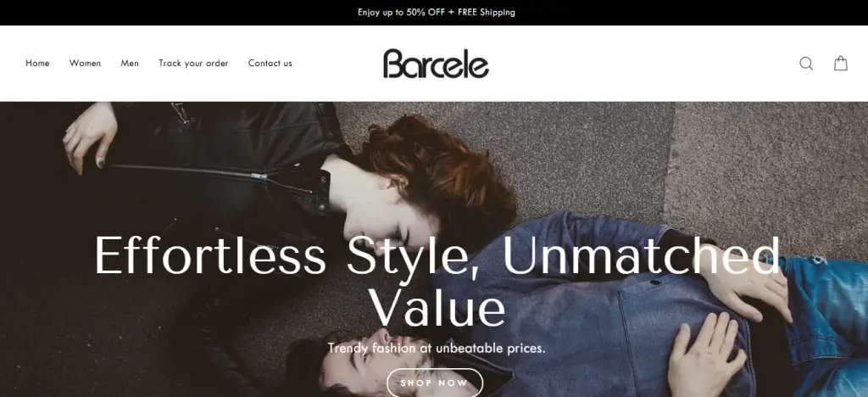Click the FREE Shipping text in top bar
The width and height of the screenshot is (868, 397).
(x=486, y=12)
